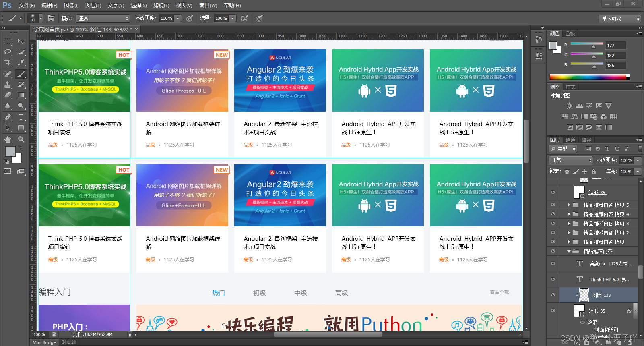Select the Lasso tool
Image resolution: width=644 pixels, height=346 pixels.
tap(8, 52)
